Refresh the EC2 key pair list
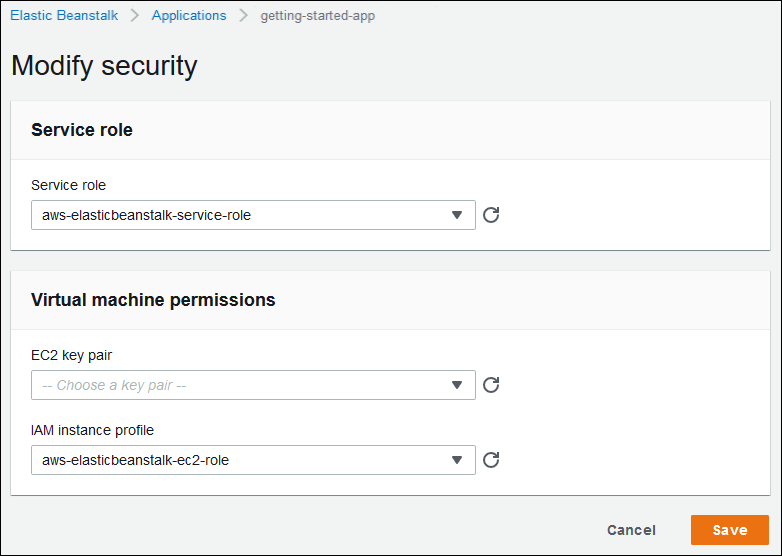 [x=491, y=385]
